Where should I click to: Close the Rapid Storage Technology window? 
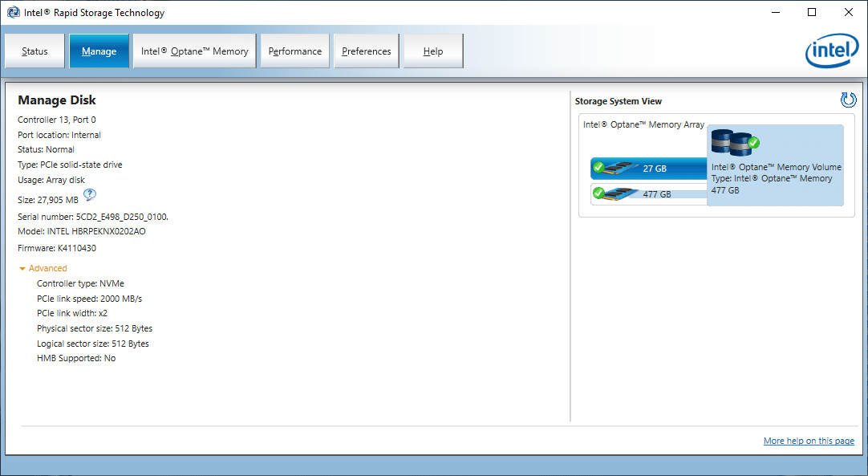848,12
